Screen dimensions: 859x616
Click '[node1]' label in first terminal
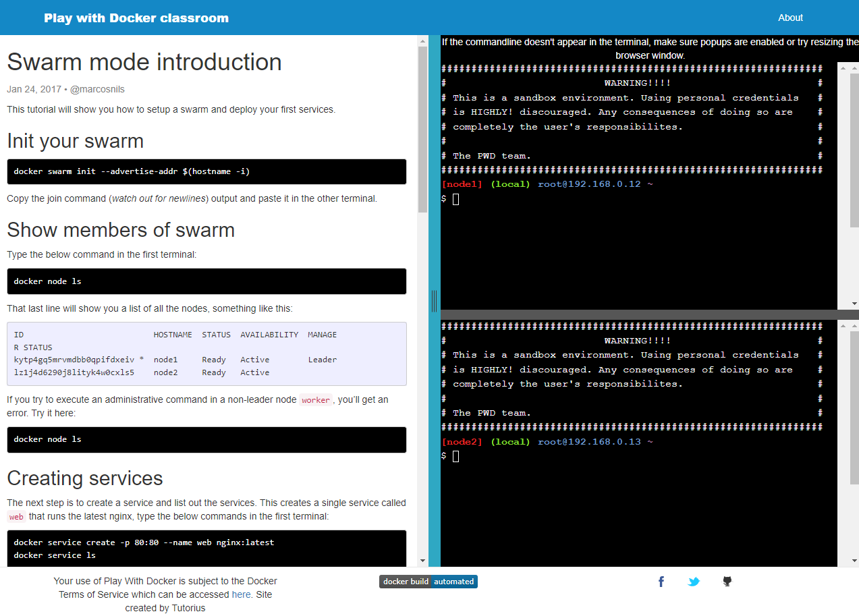[x=462, y=184]
